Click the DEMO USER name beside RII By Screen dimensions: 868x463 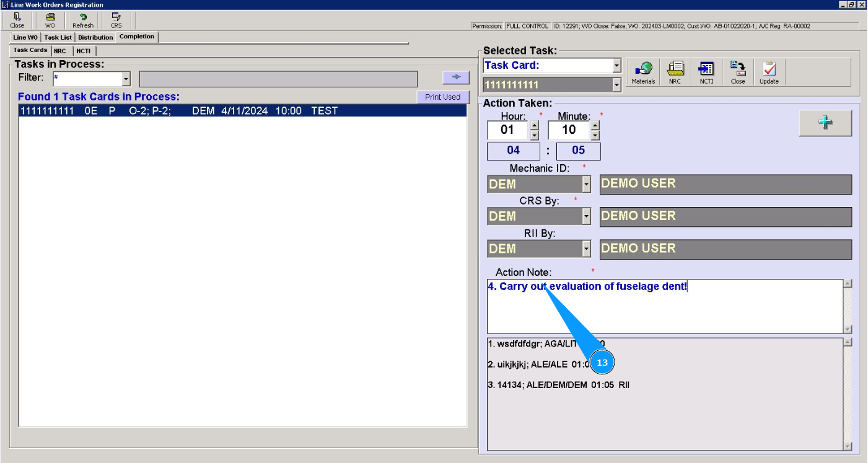pyautogui.click(x=726, y=249)
